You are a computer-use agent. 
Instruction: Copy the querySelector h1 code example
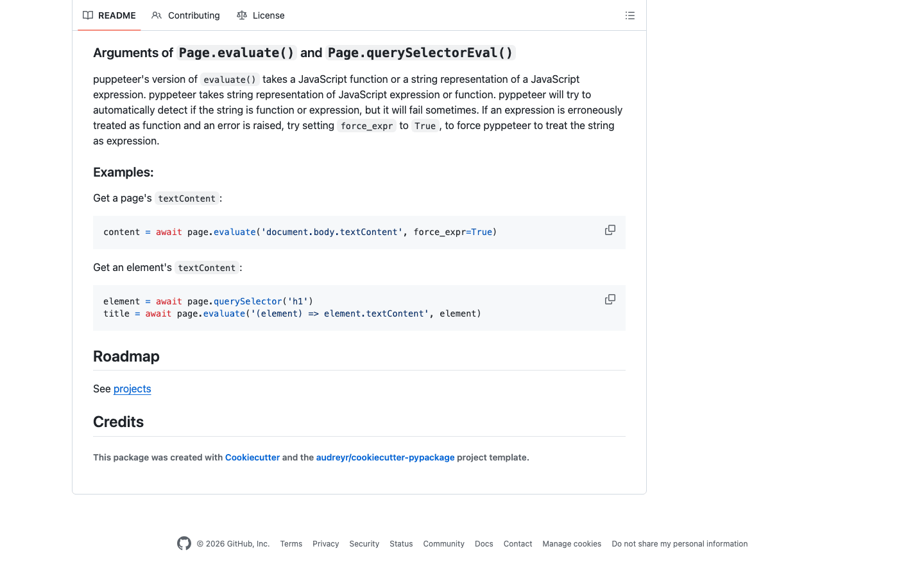tap(610, 299)
